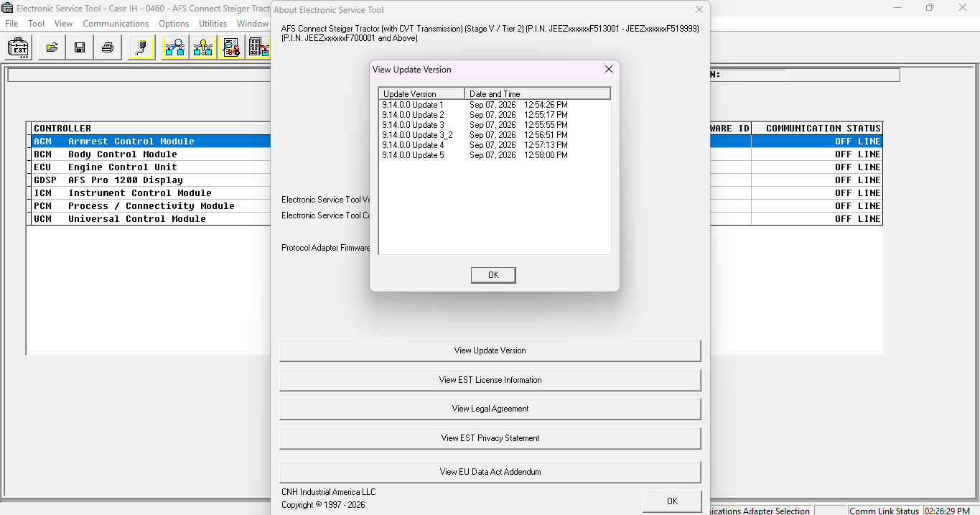This screenshot has width=980, height=515.
Task: Click the View EST Privacy Statement button
Action: [x=490, y=438]
